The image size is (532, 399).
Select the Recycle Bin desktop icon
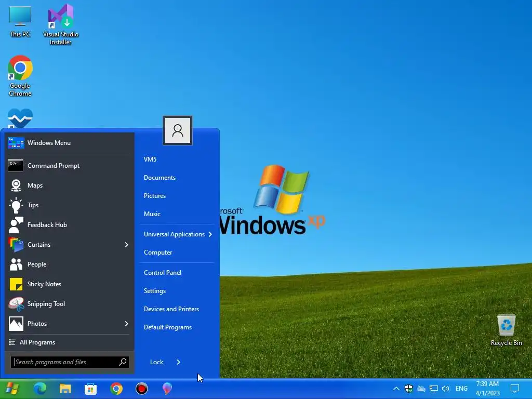coord(506,329)
